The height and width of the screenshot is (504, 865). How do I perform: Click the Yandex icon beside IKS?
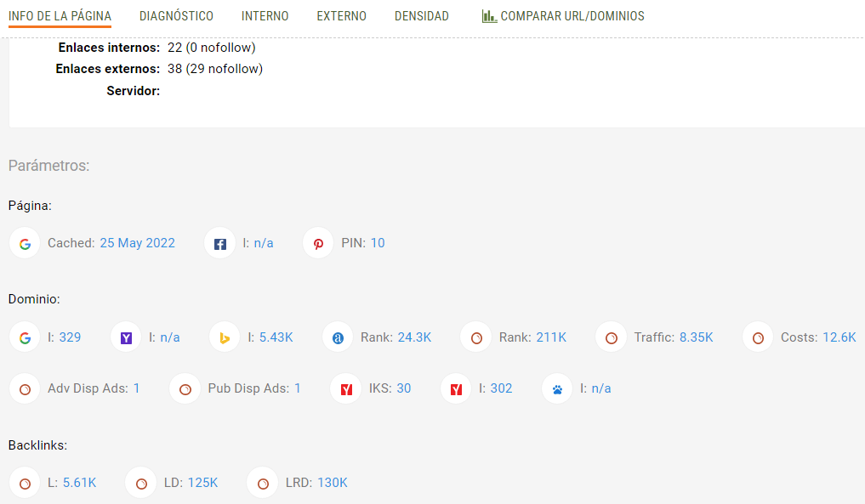point(346,389)
